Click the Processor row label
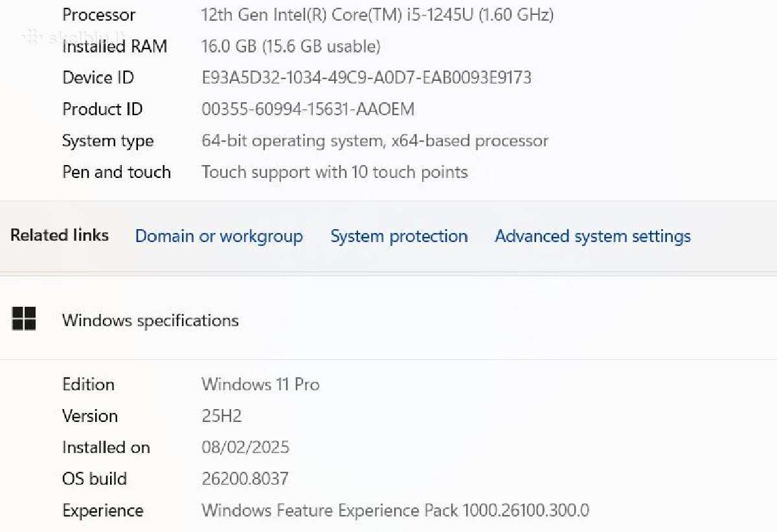The height and width of the screenshot is (532, 777). 98,14
